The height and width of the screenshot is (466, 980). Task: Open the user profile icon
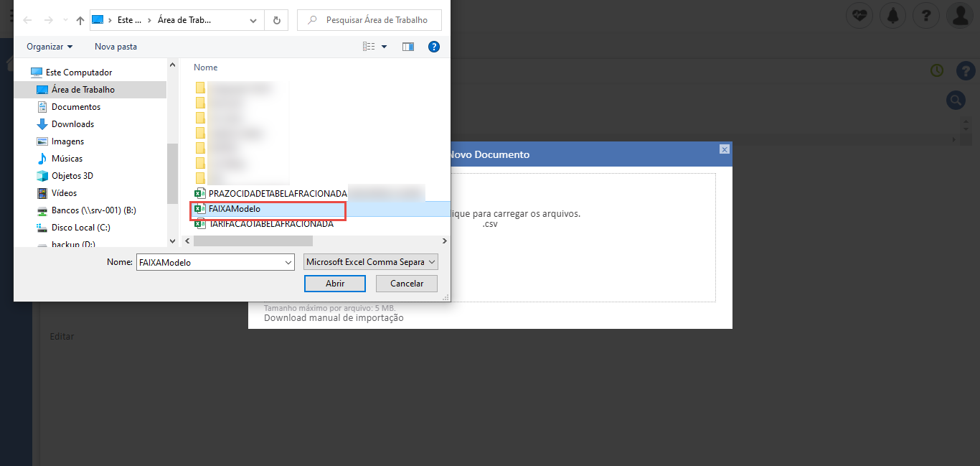959,16
